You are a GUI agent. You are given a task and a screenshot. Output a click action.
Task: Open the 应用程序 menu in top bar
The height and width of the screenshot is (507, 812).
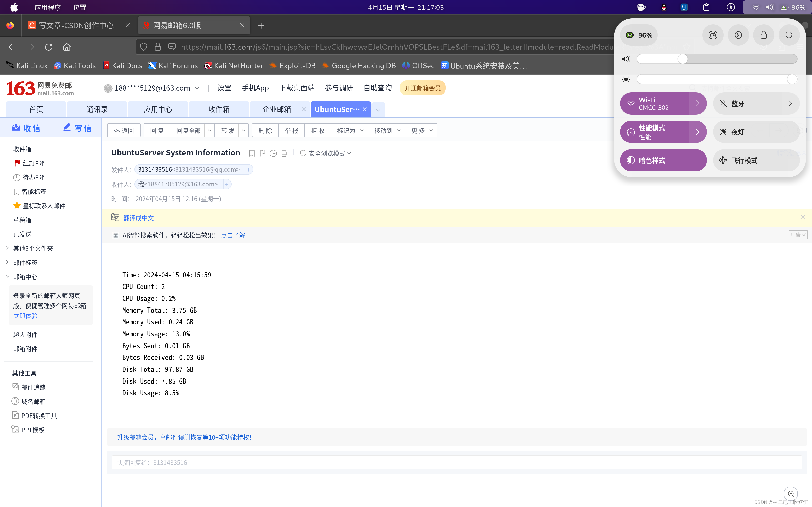(x=47, y=7)
